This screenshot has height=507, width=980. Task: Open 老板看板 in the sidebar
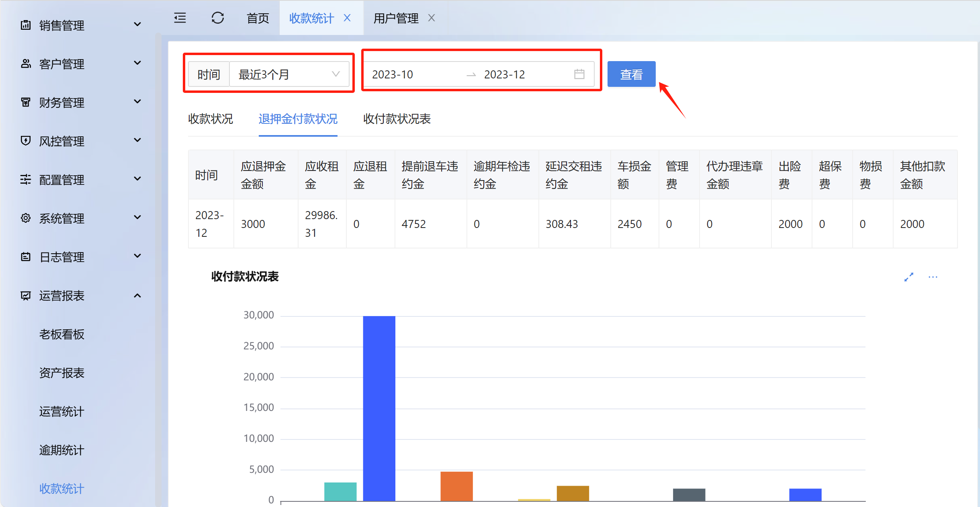tap(62, 334)
